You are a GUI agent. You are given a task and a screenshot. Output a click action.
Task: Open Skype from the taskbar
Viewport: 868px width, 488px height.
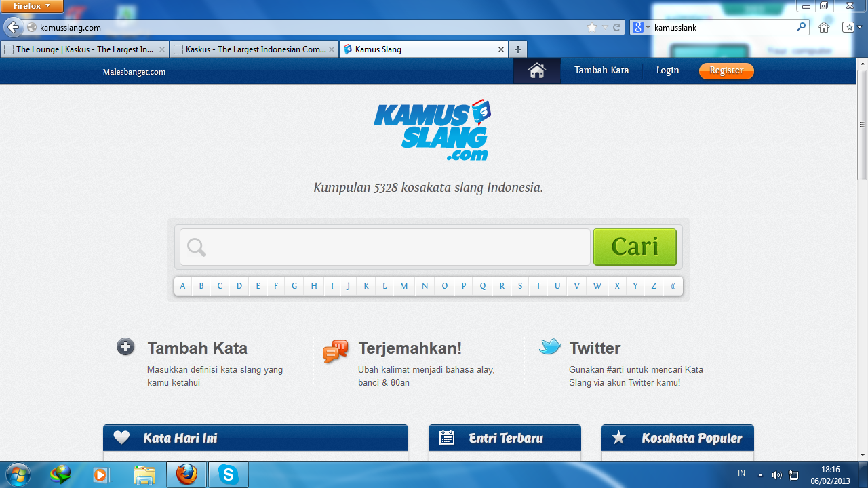229,474
